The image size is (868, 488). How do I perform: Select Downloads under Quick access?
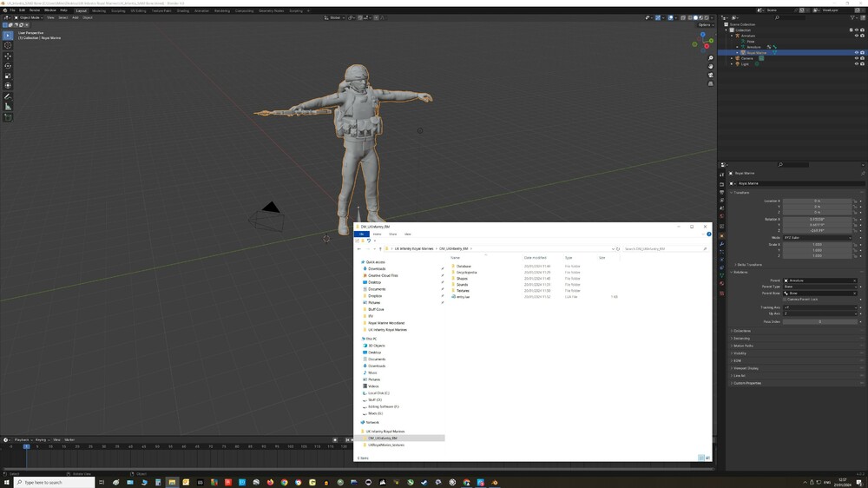coord(377,268)
